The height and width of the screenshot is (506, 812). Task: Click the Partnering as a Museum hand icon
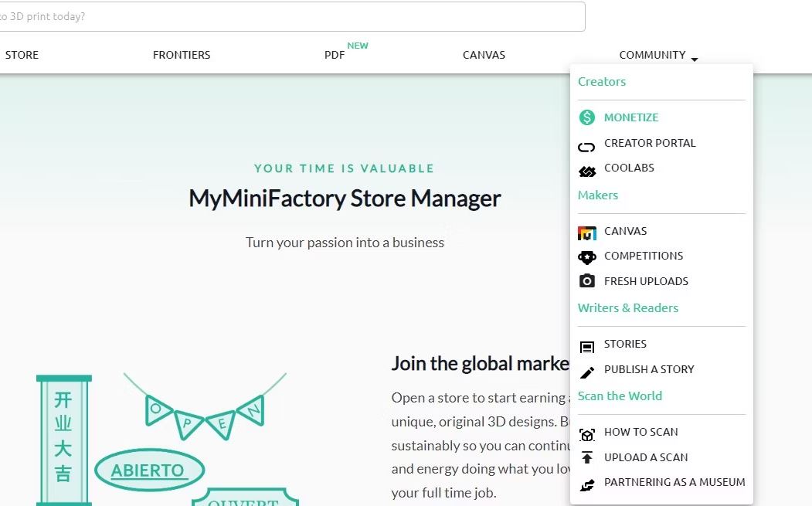[x=586, y=485]
